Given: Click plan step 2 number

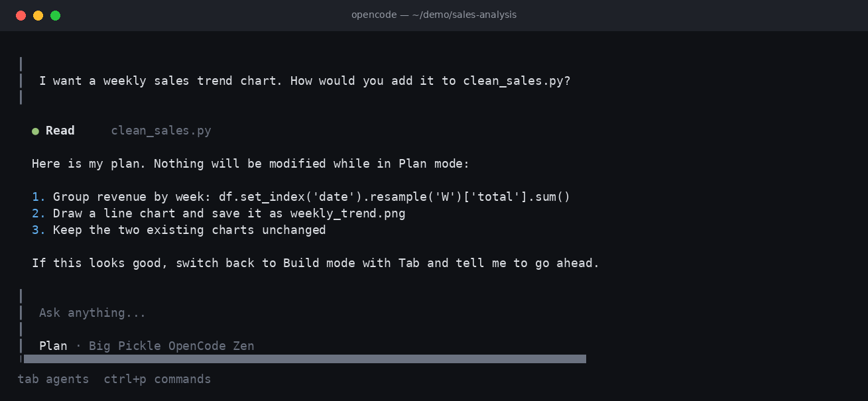Looking at the screenshot, I should coord(38,213).
